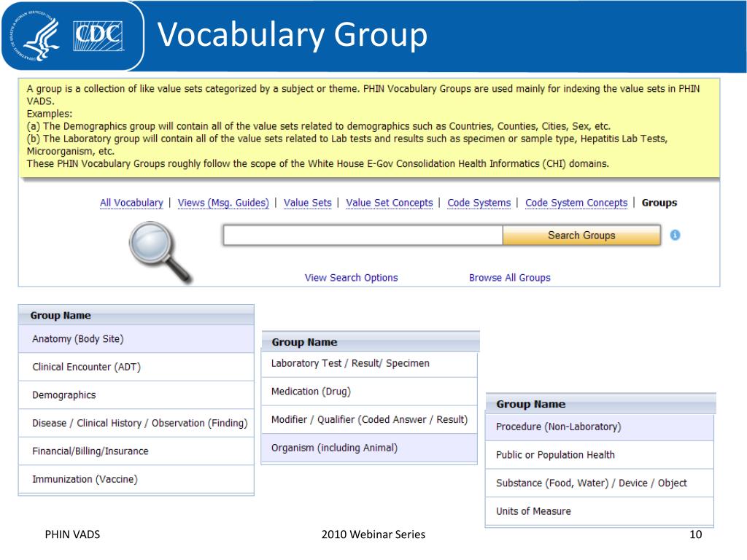Click the blue info icon beside Search Groups

[675, 235]
